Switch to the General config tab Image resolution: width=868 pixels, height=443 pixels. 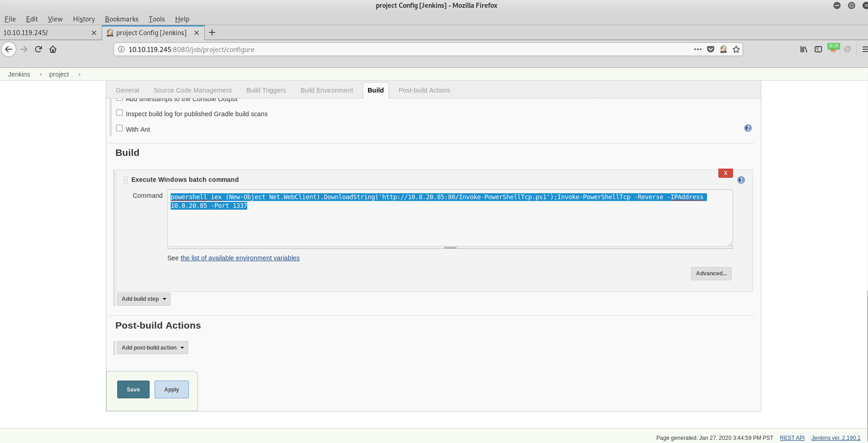127,90
